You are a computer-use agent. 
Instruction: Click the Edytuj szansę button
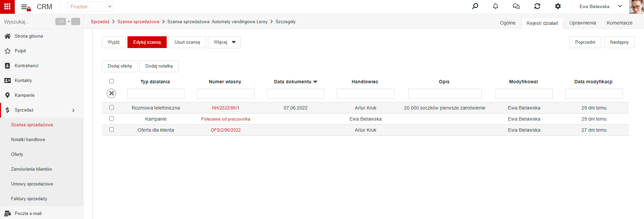pos(147,42)
